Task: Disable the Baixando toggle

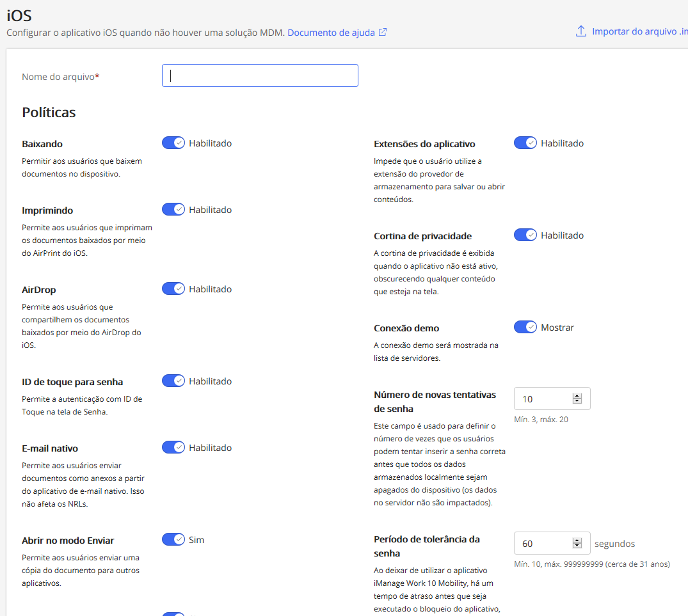Action: click(x=173, y=143)
